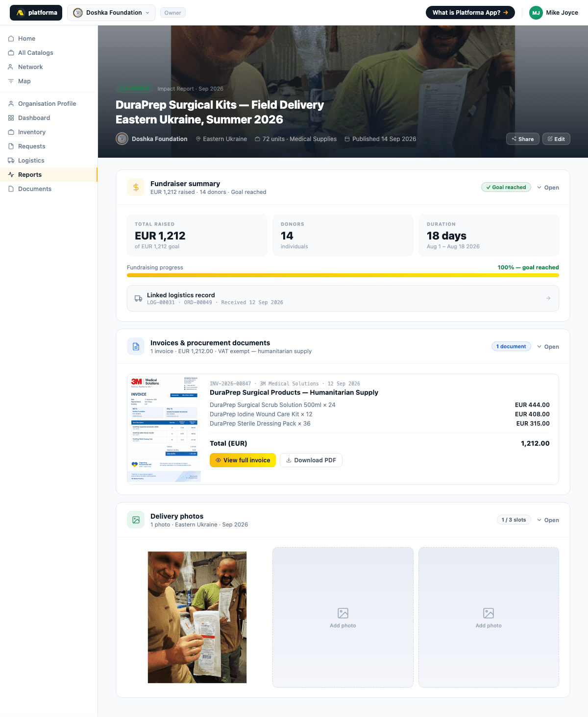This screenshot has height=717, width=588.
Task: Open the 3M invoice thumbnail preview
Action: tap(164, 429)
